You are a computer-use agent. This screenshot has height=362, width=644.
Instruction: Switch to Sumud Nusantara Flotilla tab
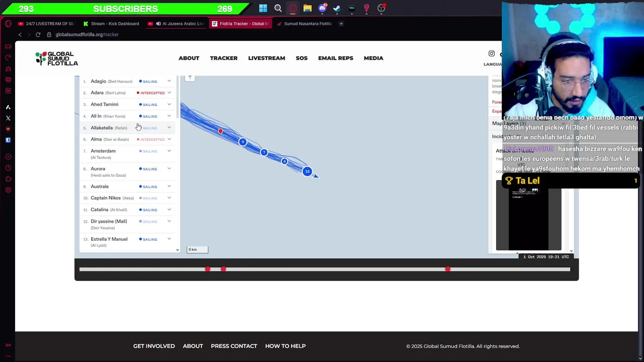[x=304, y=24]
